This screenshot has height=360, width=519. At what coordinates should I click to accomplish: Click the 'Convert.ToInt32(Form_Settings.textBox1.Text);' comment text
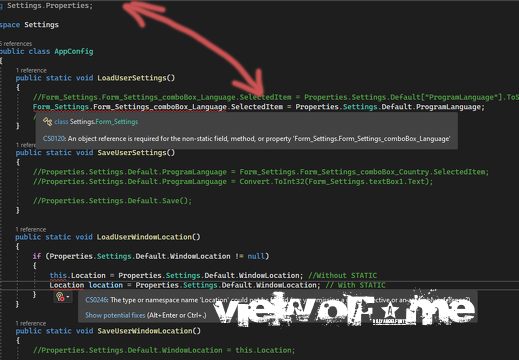pyautogui.click(x=336, y=182)
